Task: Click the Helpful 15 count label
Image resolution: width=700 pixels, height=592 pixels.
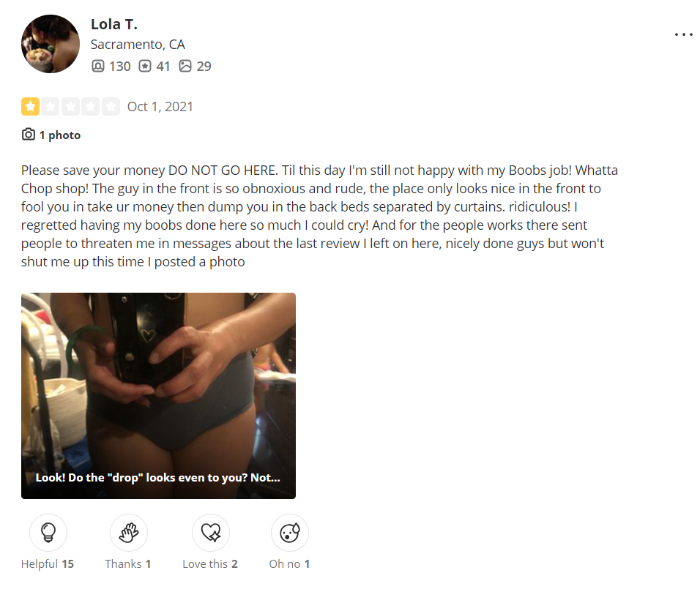Action: pos(48,564)
